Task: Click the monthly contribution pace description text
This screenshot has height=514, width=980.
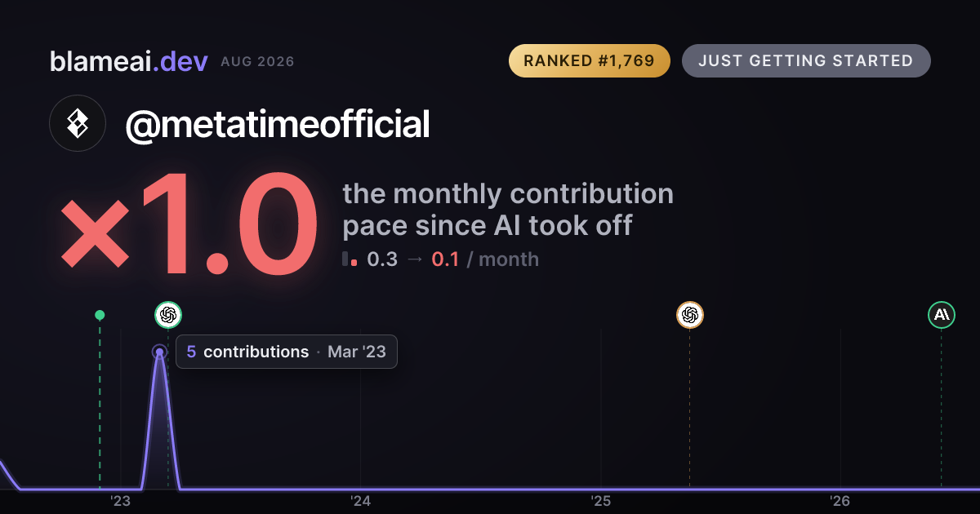Action: pos(508,209)
